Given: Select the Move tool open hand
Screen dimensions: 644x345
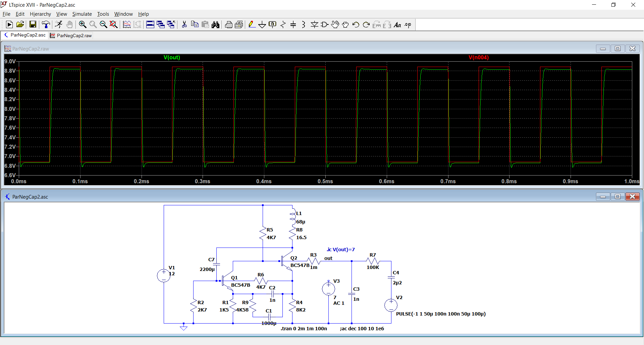Looking at the screenshot, I should 335,24.
